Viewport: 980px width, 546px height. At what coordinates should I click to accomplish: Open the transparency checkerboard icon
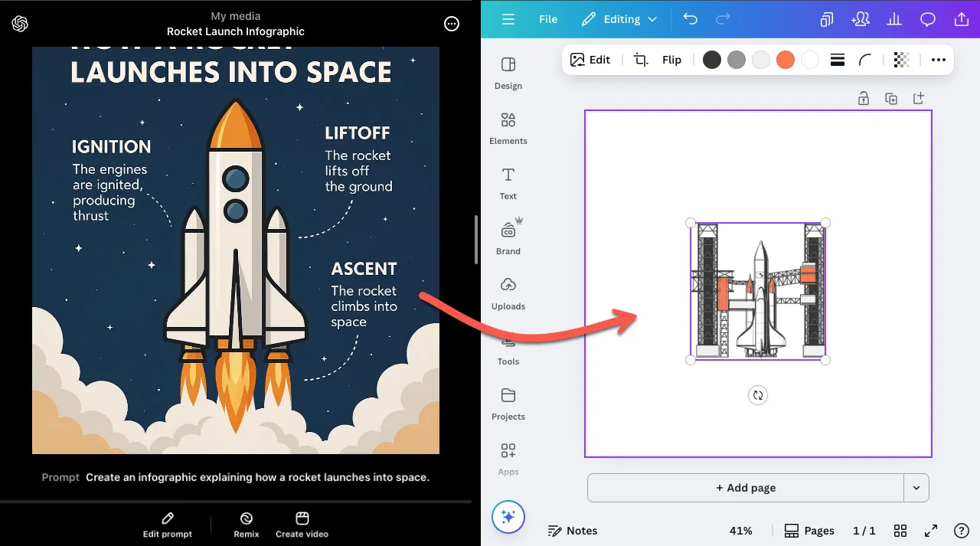pyautogui.click(x=902, y=60)
